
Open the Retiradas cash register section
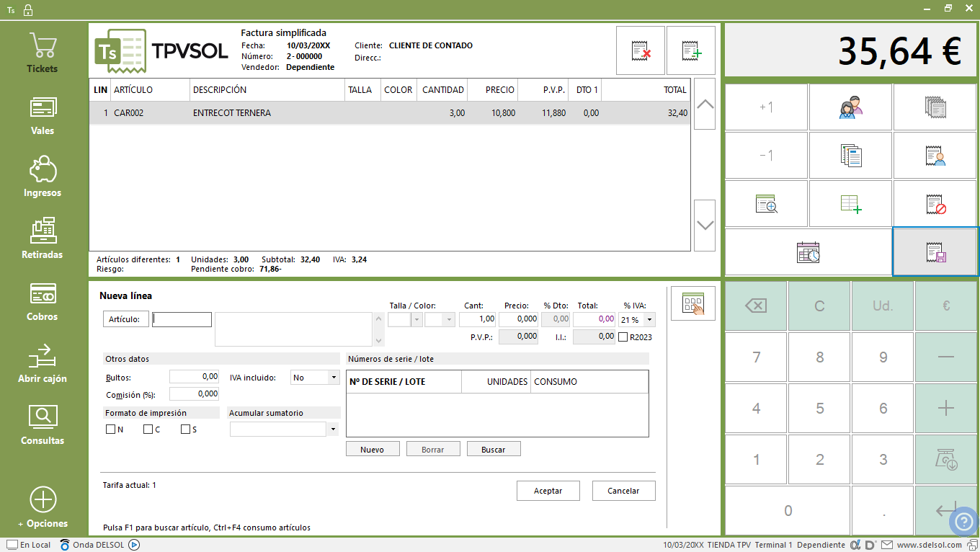(43, 239)
